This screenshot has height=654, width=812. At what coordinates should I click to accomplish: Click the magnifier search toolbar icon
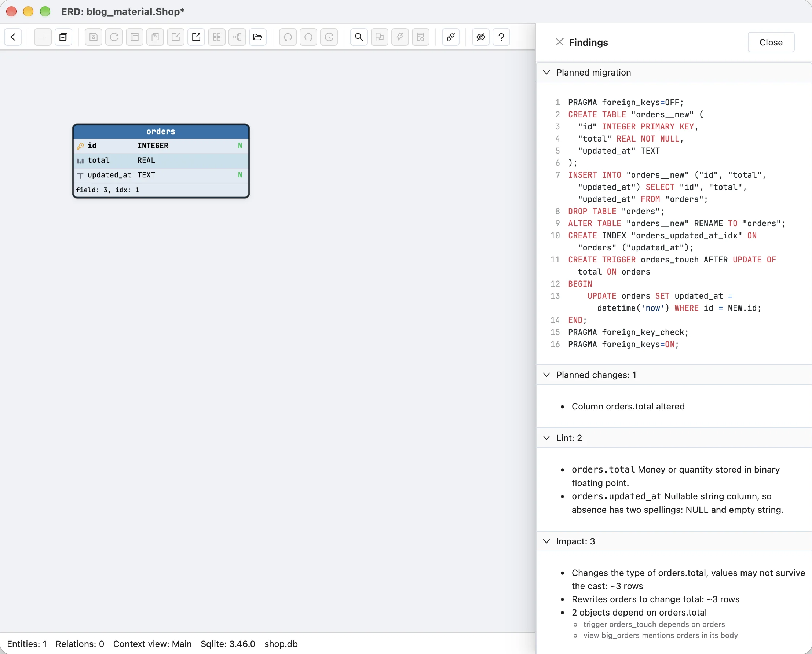[359, 37]
